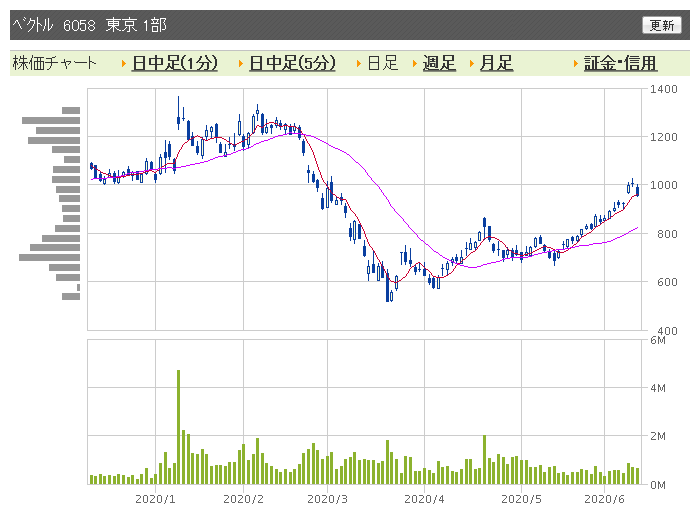Click orange arrow before 週足
The height and width of the screenshot is (519, 700).
(415, 64)
